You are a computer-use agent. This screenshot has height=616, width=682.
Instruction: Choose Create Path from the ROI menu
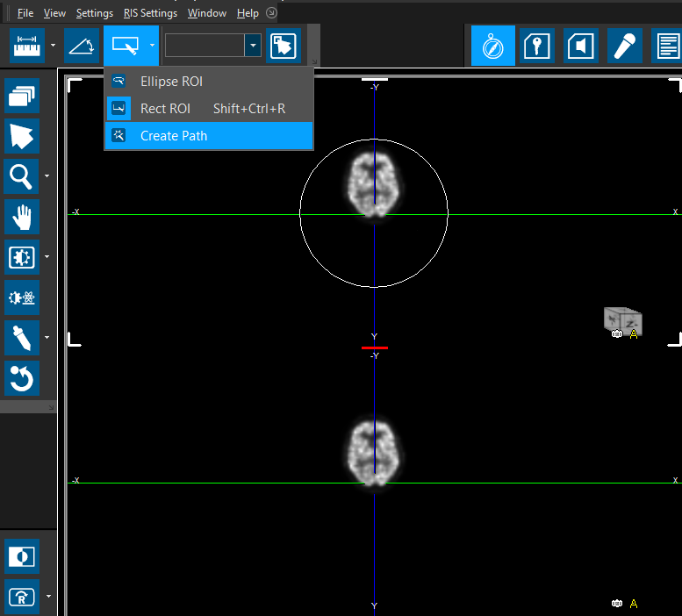(x=174, y=136)
